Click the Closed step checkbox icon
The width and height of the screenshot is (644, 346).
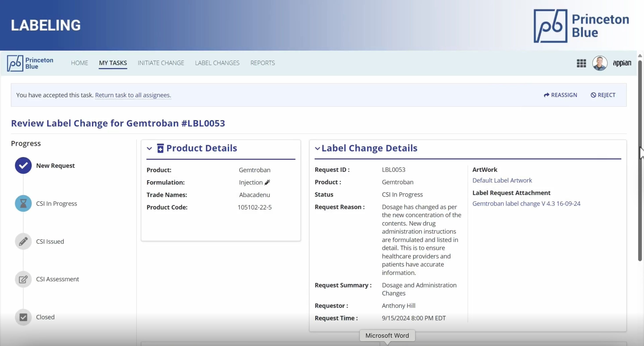(x=23, y=317)
